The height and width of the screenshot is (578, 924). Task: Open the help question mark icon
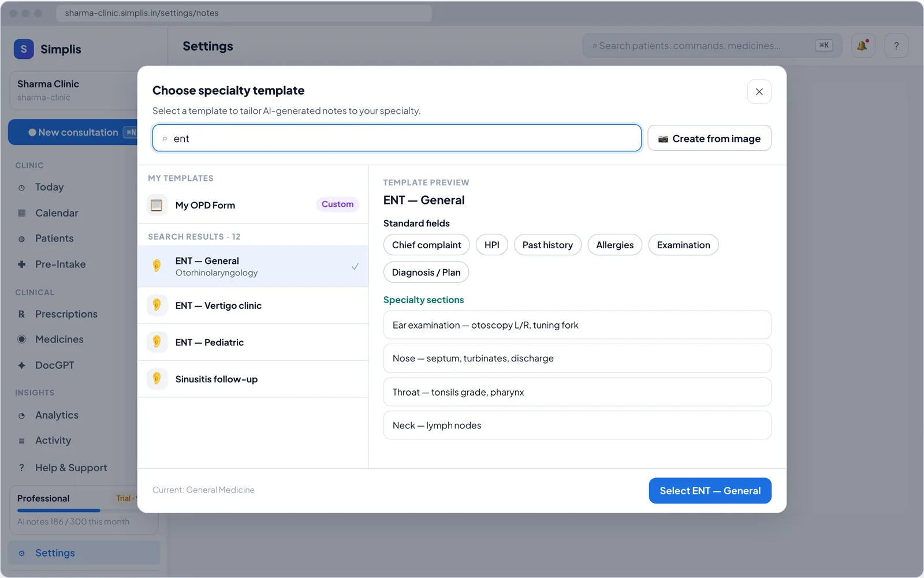point(896,46)
